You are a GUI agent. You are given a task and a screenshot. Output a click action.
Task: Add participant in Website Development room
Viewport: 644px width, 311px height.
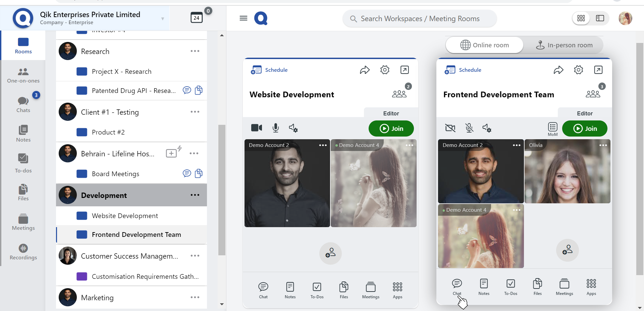[330, 253]
